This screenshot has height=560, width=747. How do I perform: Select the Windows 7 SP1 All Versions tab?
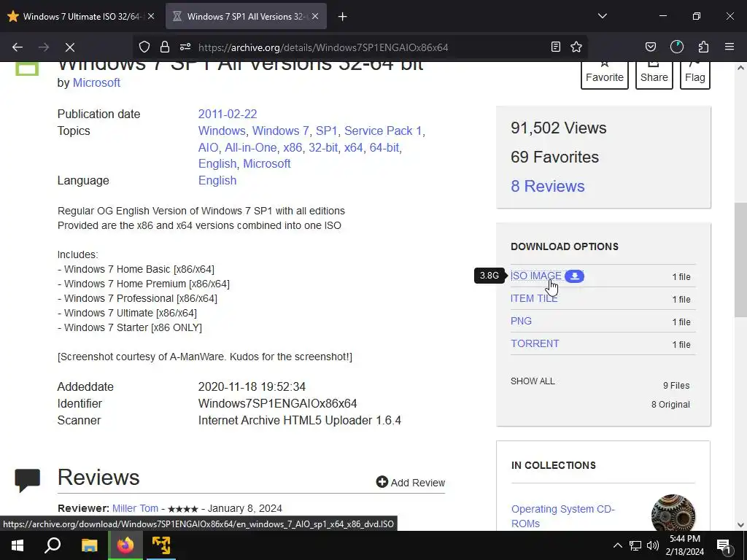(x=246, y=16)
